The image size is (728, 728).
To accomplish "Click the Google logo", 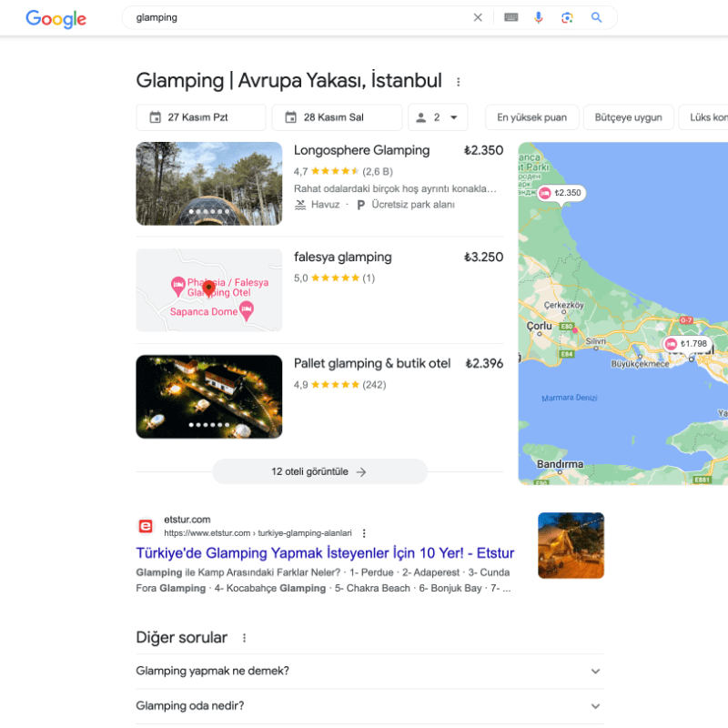I will 56,18.
